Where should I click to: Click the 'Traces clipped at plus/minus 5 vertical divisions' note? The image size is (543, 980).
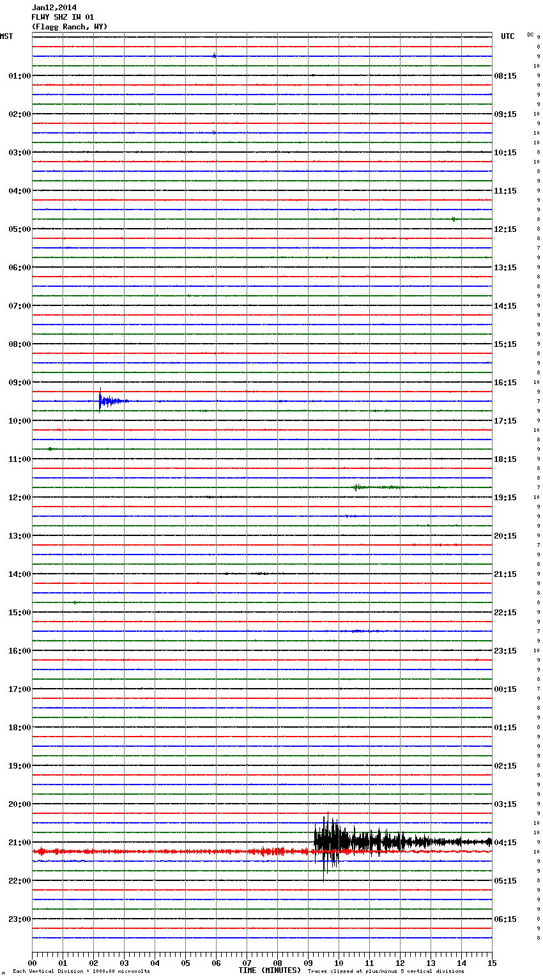click(x=386, y=972)
